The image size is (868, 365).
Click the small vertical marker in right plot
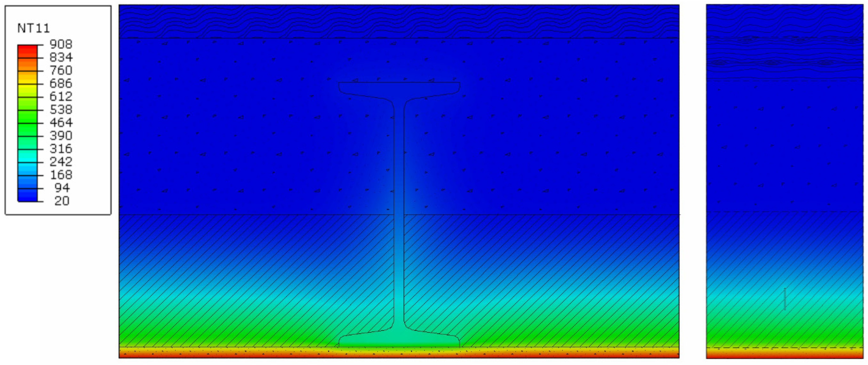pos(785,299)
